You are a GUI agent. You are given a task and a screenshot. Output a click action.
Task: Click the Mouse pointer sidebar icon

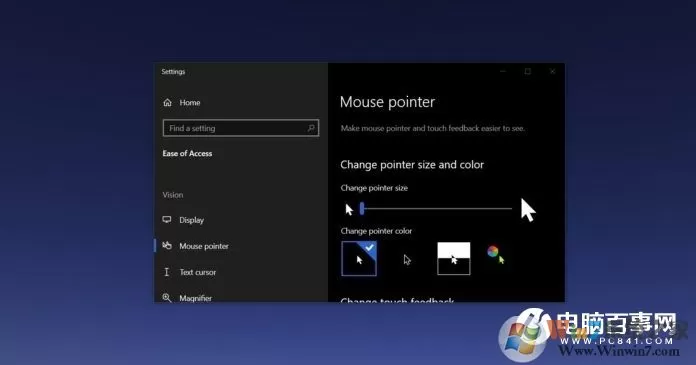click(167, 246)
